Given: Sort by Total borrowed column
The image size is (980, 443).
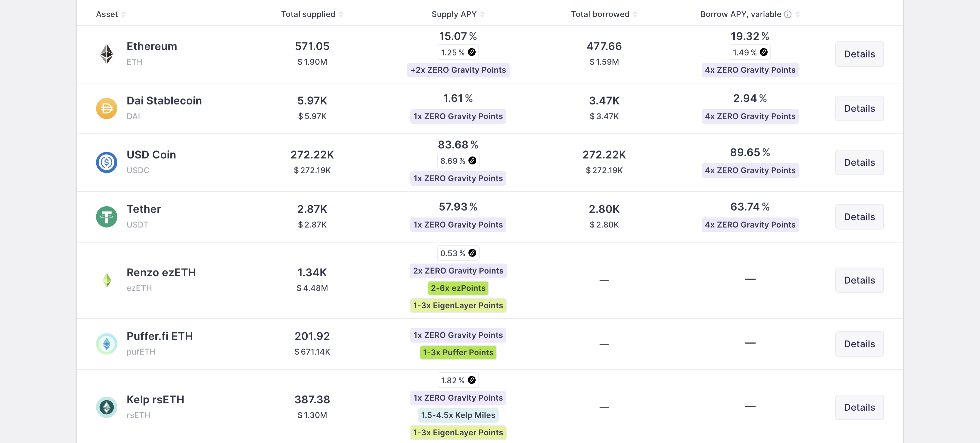Looking at the screenshot, I should tap(635, 14).
